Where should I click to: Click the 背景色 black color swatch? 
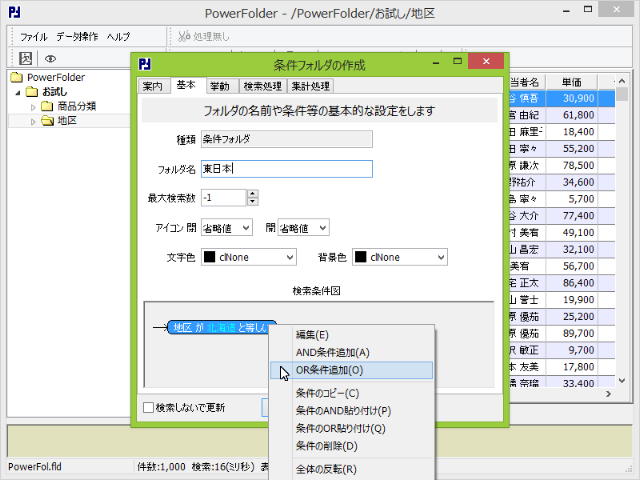(360, 257)
